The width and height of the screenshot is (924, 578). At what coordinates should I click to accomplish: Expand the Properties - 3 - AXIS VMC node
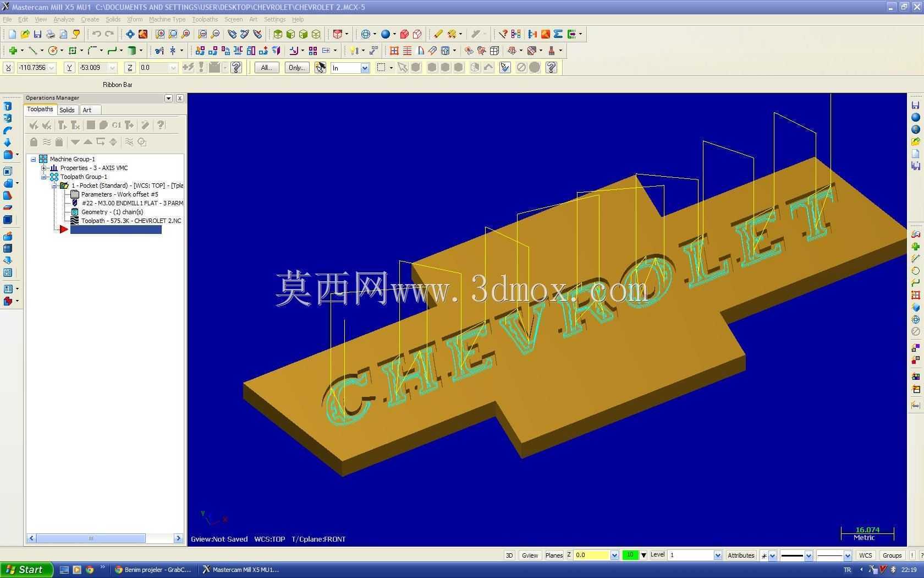[x=44, y=168]
